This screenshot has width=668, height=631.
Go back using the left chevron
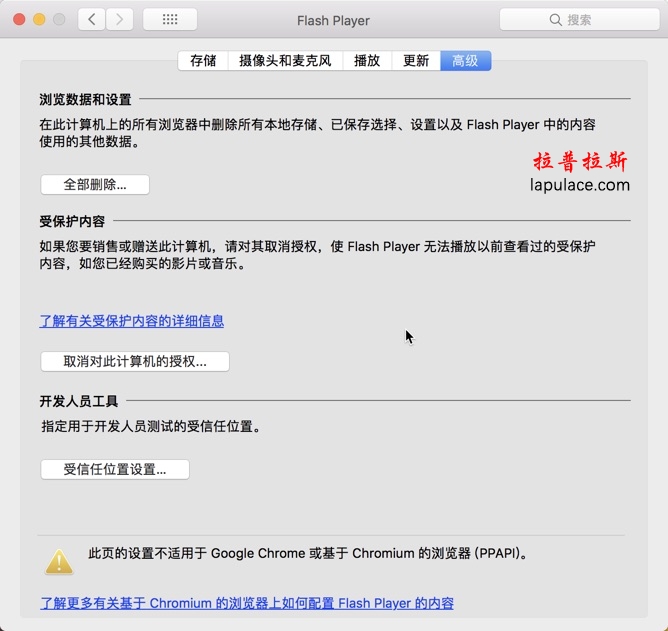[92, 19]
